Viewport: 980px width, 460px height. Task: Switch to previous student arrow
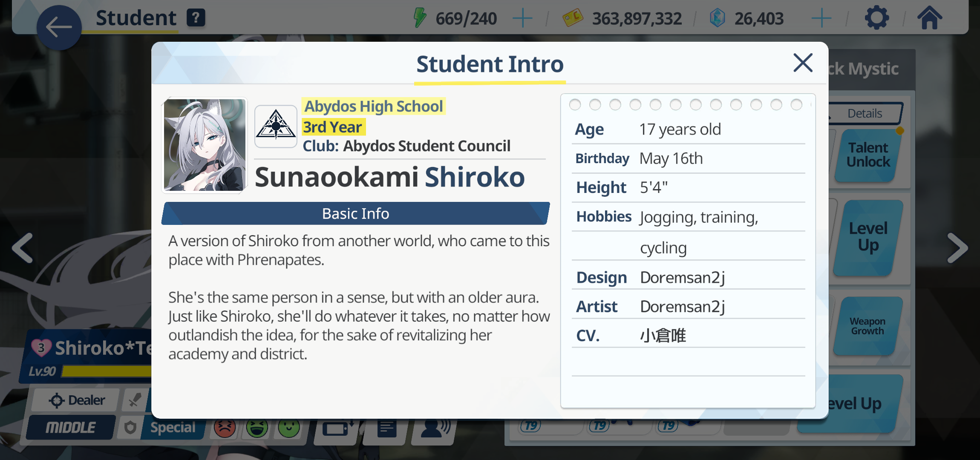pos(23,248)
